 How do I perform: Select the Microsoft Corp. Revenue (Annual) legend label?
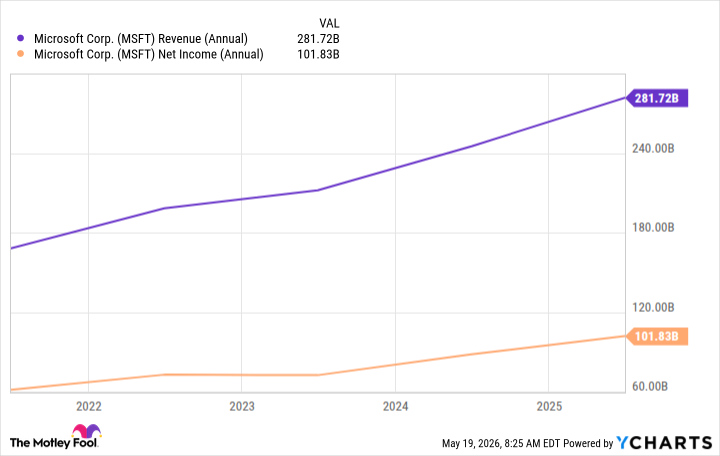(141, 39)
